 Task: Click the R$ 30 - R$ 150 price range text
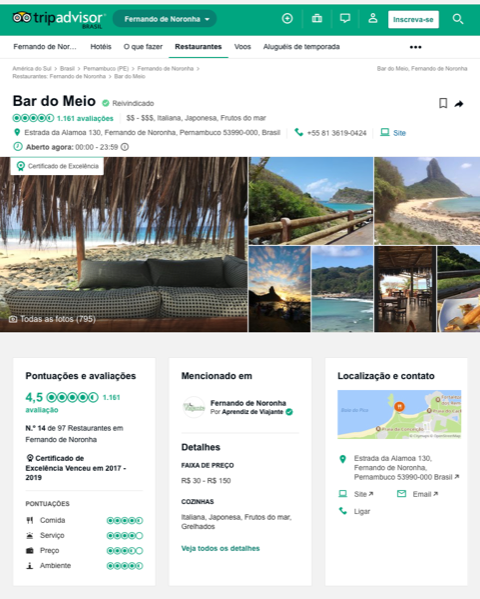206,481
